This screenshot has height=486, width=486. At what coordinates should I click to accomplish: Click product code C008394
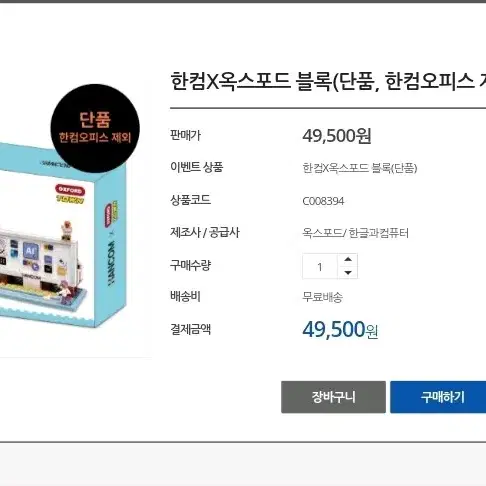coord(323,201)
